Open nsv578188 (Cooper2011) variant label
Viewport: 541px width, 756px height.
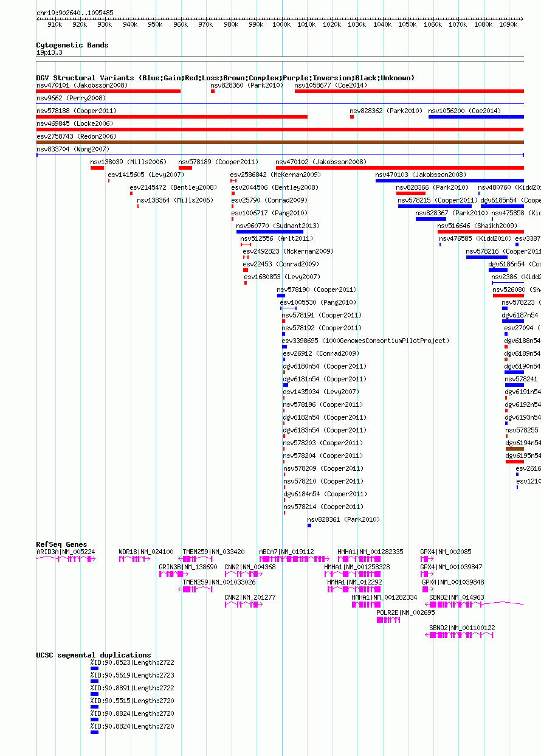[x=77, y=111]
